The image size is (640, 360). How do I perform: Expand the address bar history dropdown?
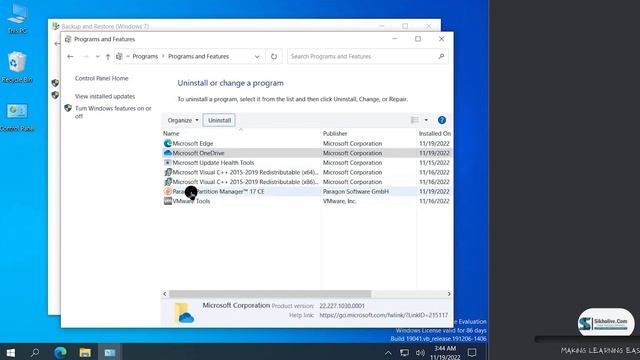tap(257, 56)
